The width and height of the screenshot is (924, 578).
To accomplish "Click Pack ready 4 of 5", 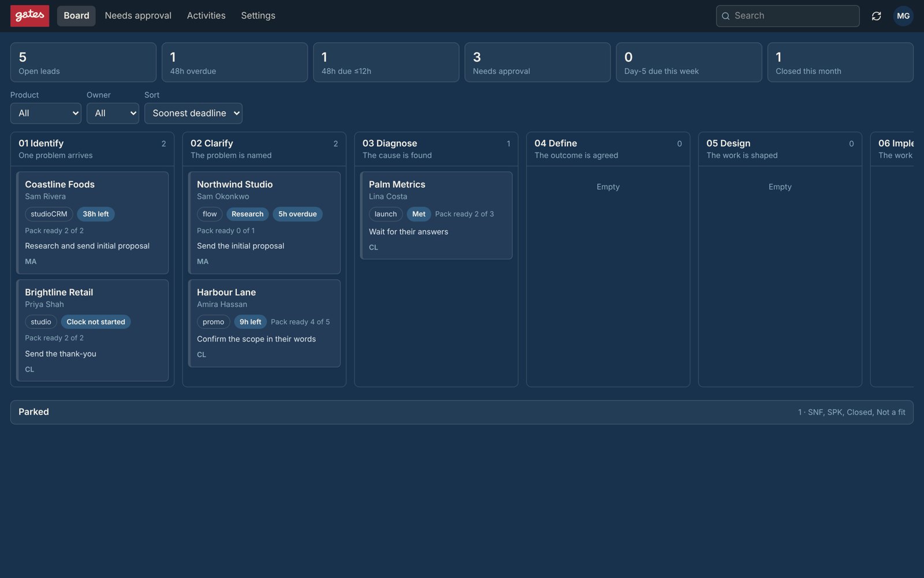I will point(300,322).
